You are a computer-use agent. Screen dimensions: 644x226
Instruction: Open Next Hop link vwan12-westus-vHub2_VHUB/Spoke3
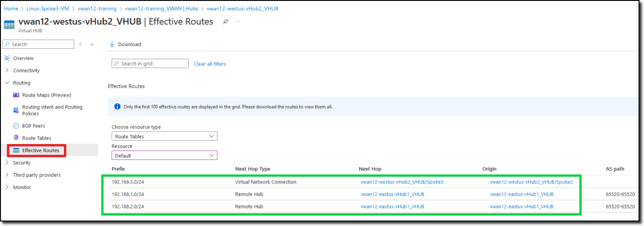pyautogui.click(x=402, y=182)
